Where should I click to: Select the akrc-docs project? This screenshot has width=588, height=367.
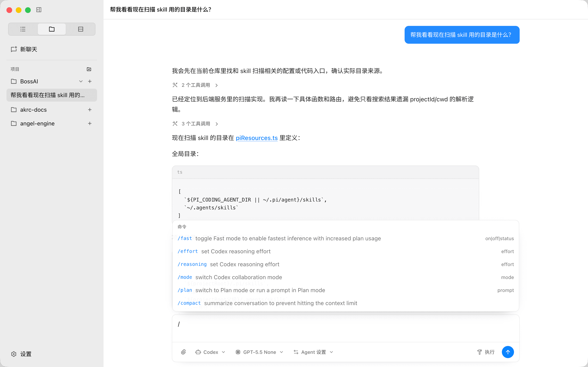coord(33,110)
